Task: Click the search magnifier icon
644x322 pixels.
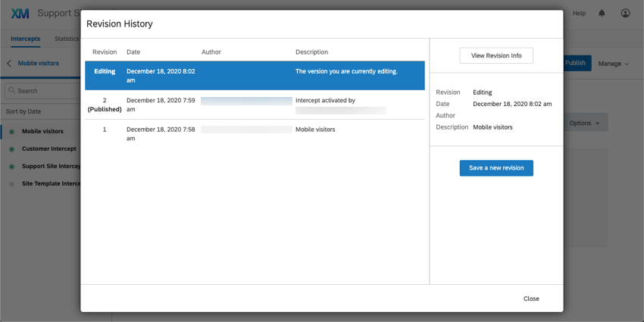Action: pyautogui.click(x=11, y=91)
